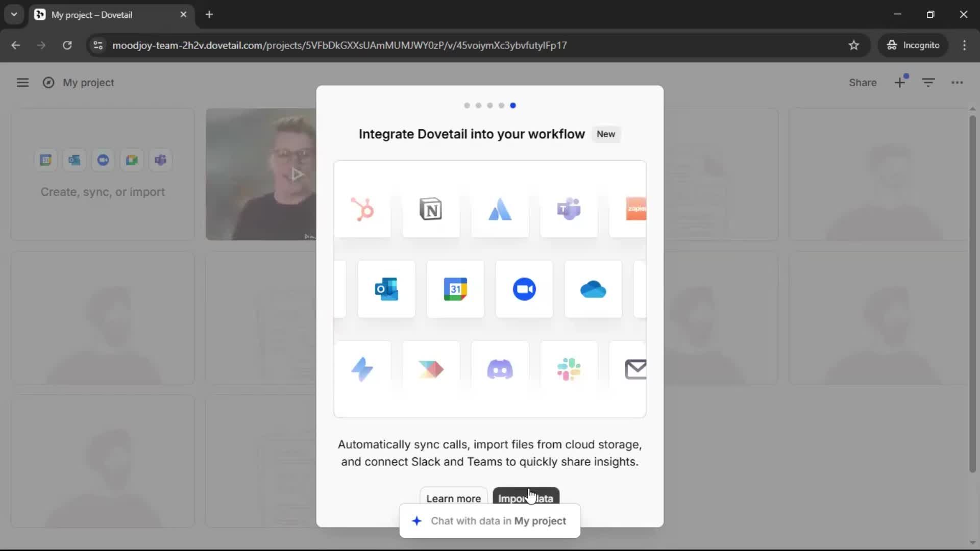Image resolution: width=980 pixels, height=551 pixels.
Task: Open the three-dot project options menu
Action: 957,83
